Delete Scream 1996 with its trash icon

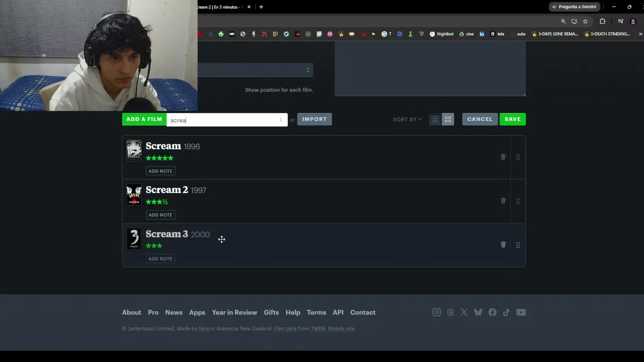pyautogui.click(x=503, y=157)
